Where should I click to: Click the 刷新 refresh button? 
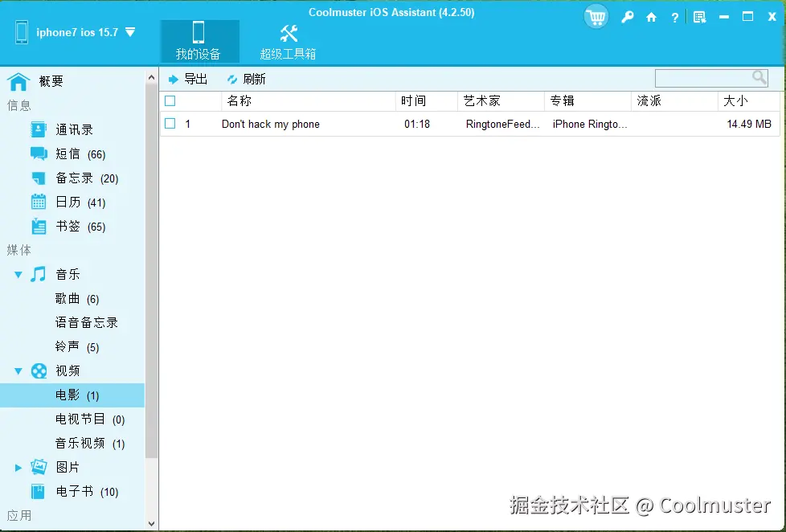pos(246,79)
